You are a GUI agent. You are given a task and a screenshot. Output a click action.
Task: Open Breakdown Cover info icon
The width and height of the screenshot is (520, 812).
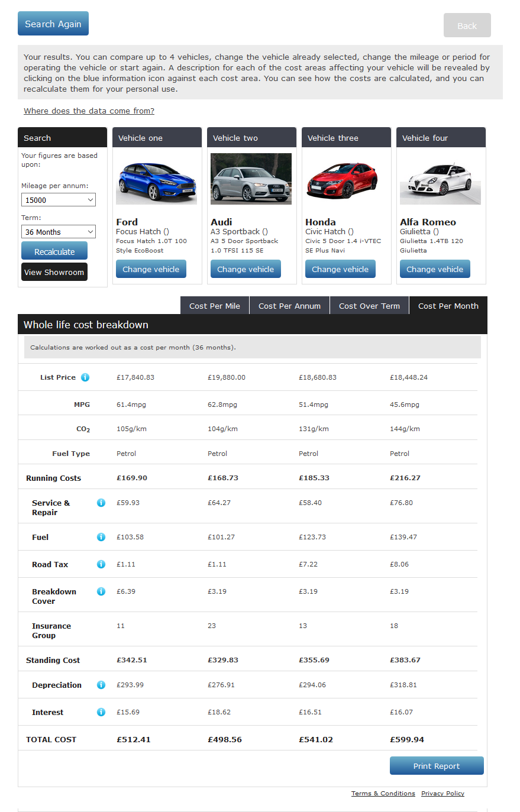coord(101,591)
